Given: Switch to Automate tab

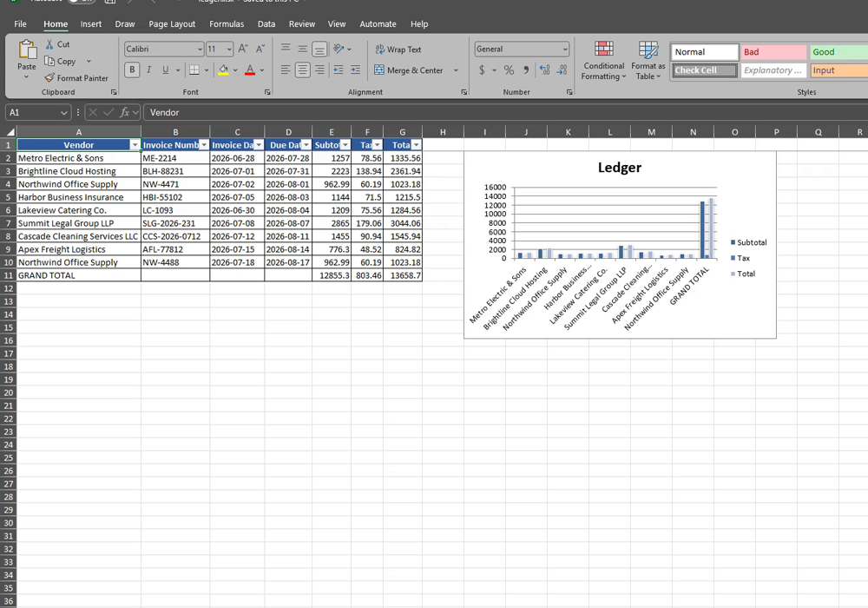Looking at the screenshot, I should pos(378,23).
